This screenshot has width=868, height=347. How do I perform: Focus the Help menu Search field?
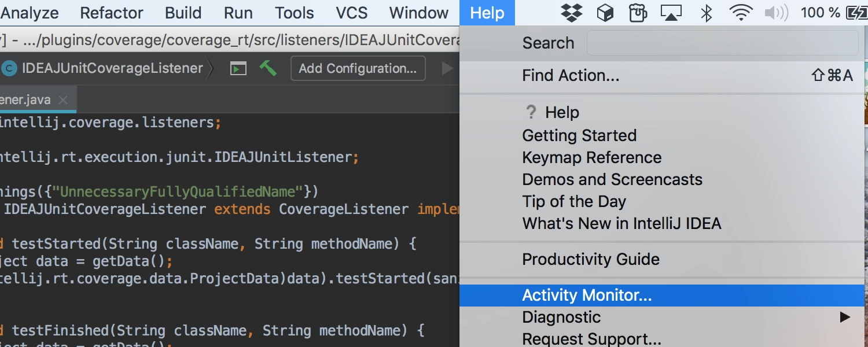722,43
